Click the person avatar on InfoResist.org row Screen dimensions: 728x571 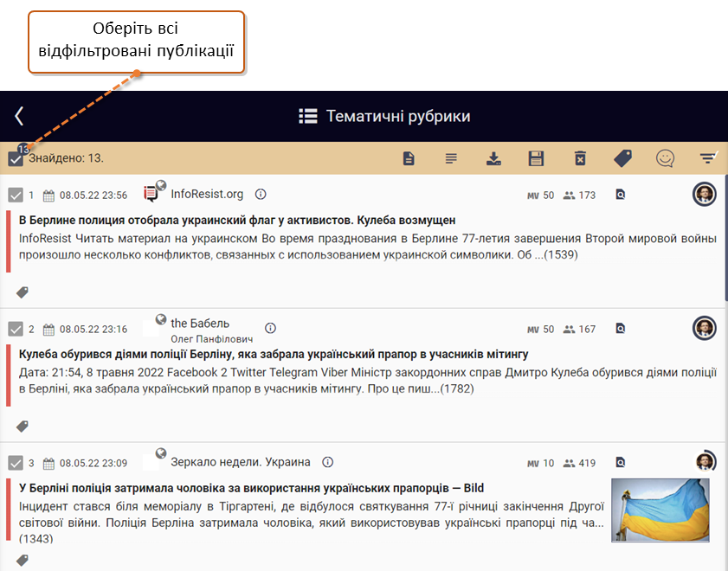[705, 194]
